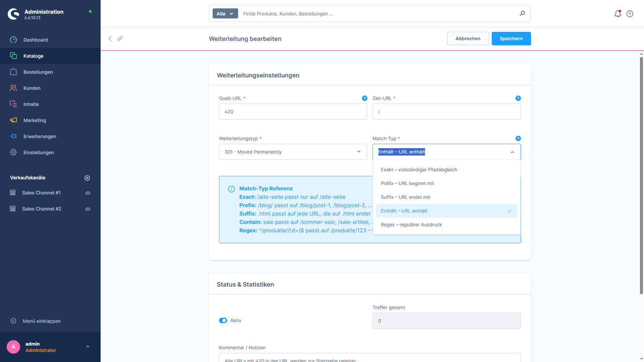This screenshot has height=362, width=644.
Task: Click the Marketing megaphone icon
Action: [13, 120]
